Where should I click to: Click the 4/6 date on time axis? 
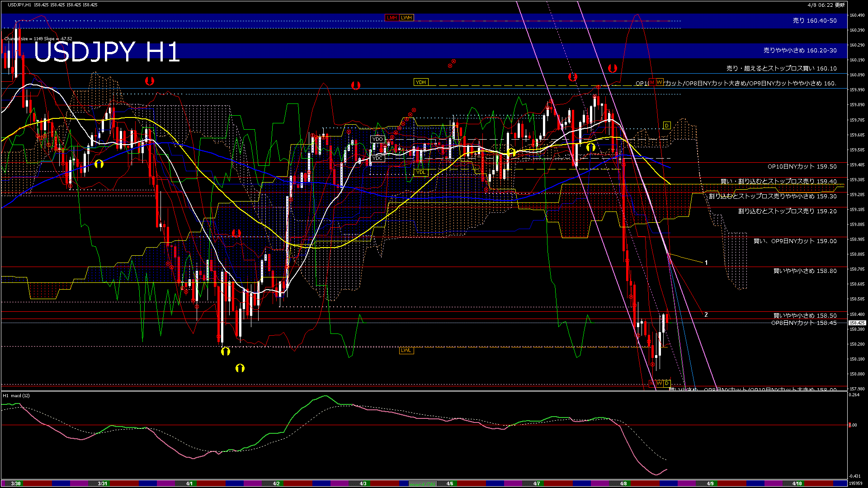[x=449, y=483]
